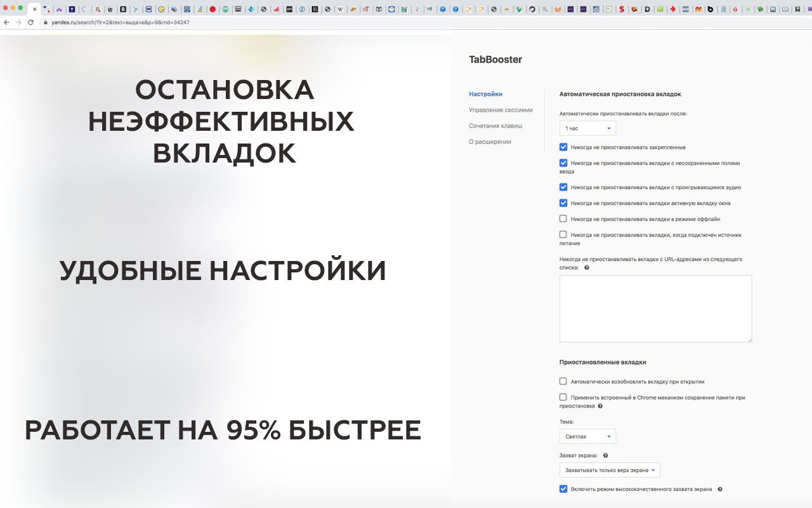The width and height of the screenshot is (812, 508).
Task: Click help icon after 'приостановке' option
Action: [600, 406]
